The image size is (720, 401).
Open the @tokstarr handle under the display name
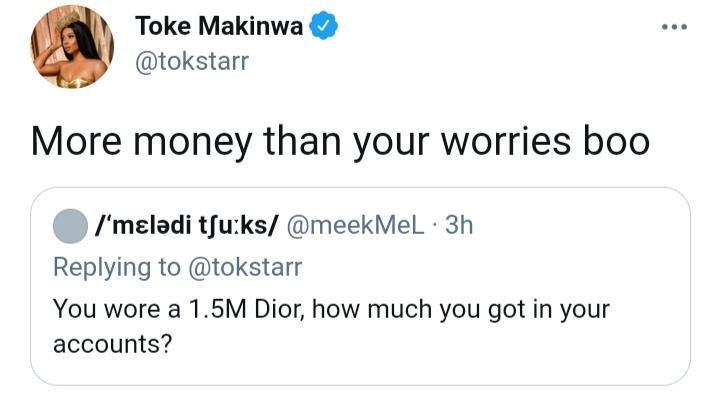coord(189,62)
